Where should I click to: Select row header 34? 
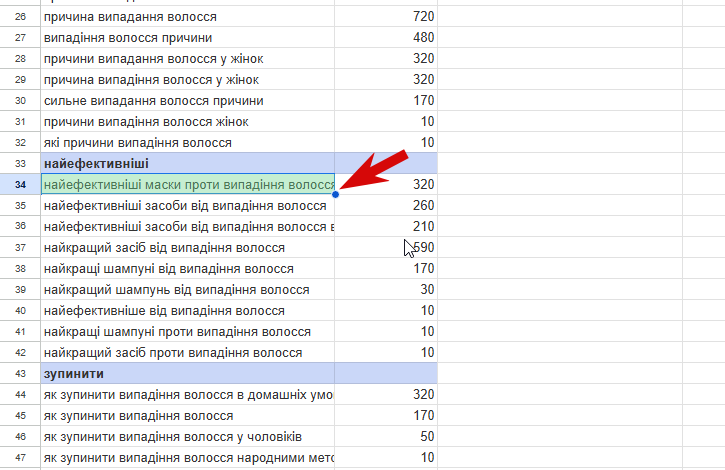[20, 185]
